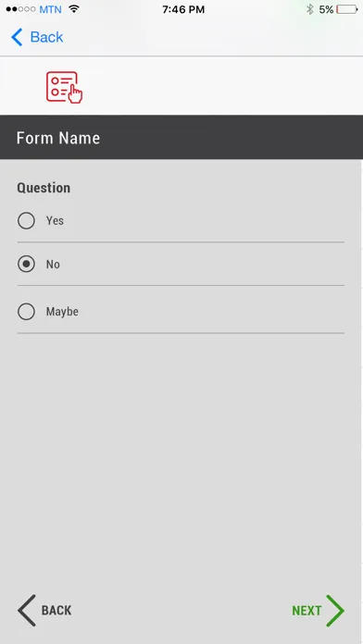363x644 pixels.
Task: Tap the green NEXT arrow chevron
Action: 335,611
